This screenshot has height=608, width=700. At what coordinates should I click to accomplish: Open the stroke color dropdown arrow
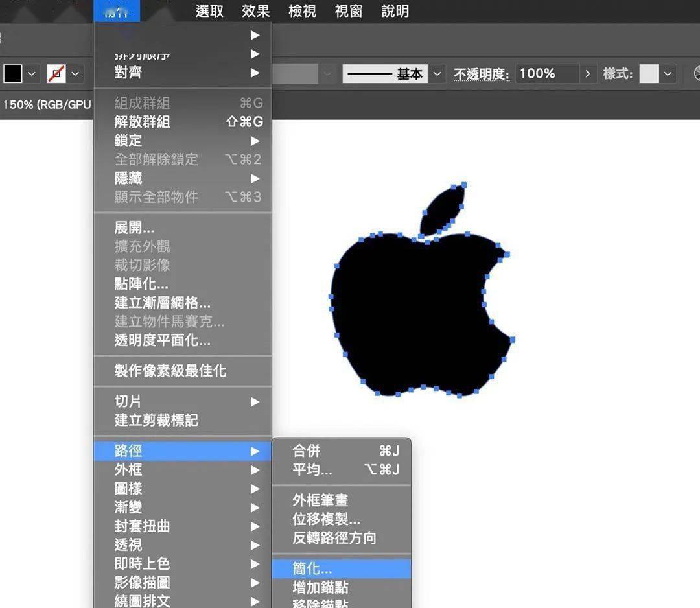click(x=75, y=74)
